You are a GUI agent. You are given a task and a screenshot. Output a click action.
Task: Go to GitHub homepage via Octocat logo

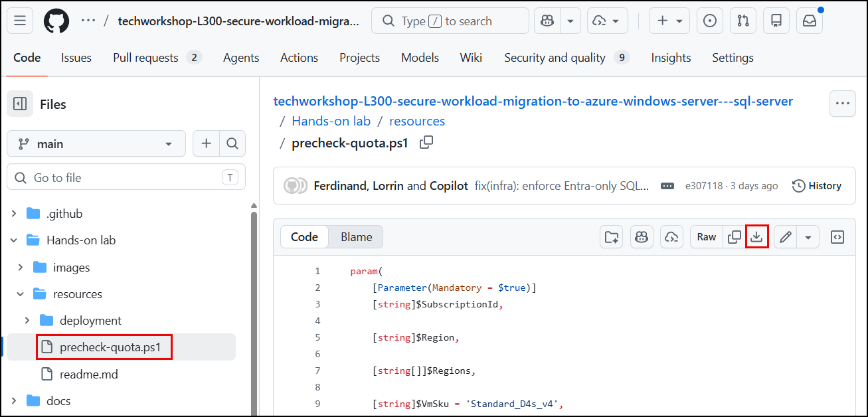[x=56, y=21]
